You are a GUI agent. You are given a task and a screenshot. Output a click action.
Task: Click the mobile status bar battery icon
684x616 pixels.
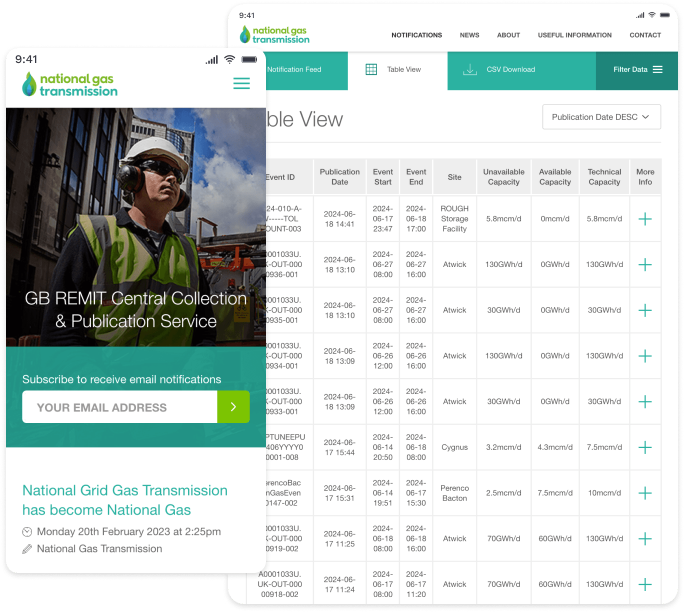(x=249, y=59)
